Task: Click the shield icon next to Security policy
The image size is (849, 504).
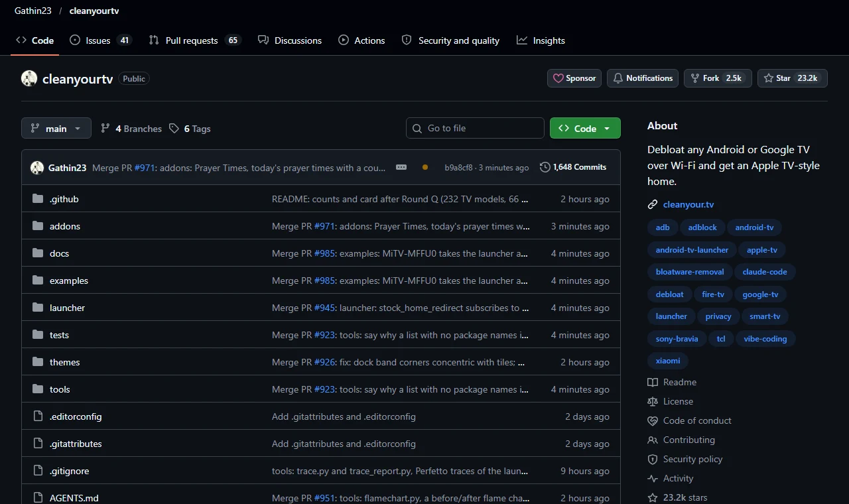Action: 653,459
